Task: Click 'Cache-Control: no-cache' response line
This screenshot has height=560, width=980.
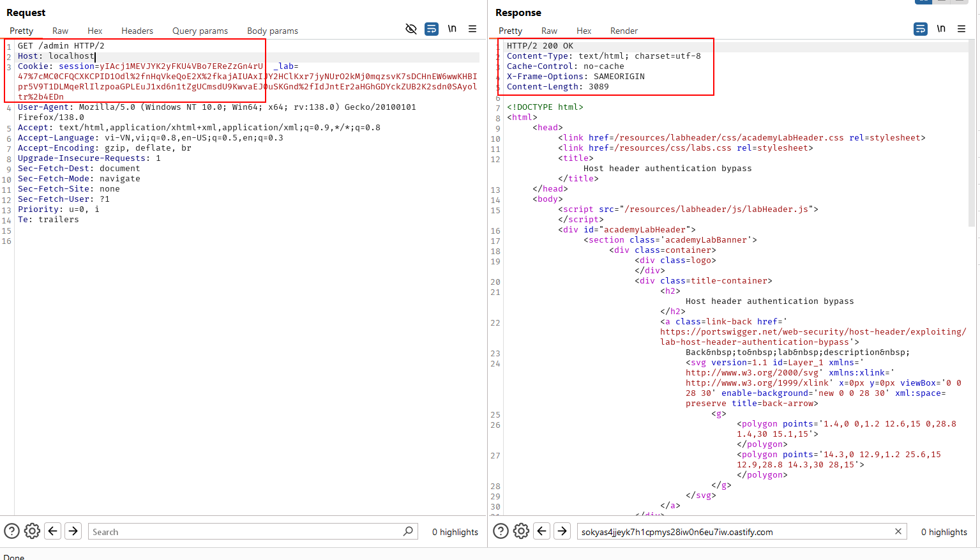Action: tap(566, 66)
